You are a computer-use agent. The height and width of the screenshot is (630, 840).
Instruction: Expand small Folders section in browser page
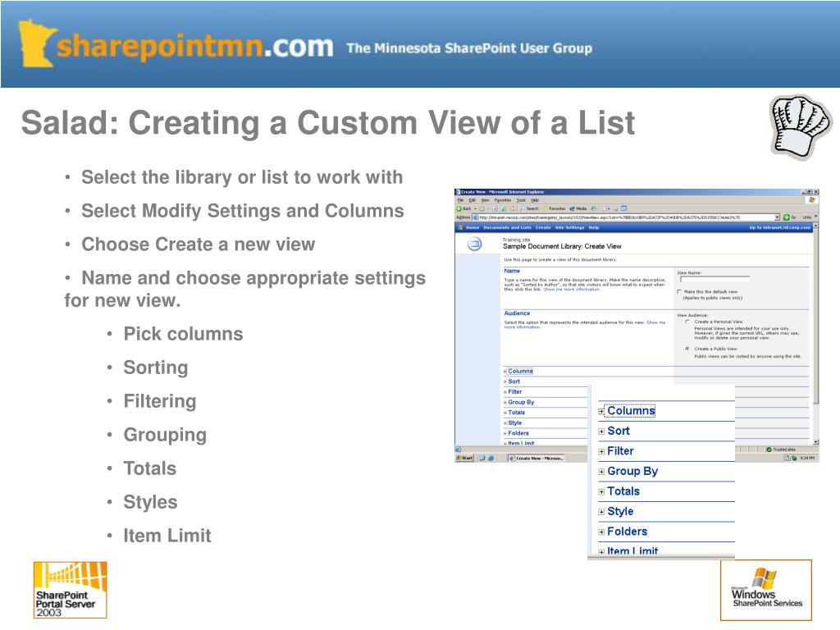(x=505, y=433)
